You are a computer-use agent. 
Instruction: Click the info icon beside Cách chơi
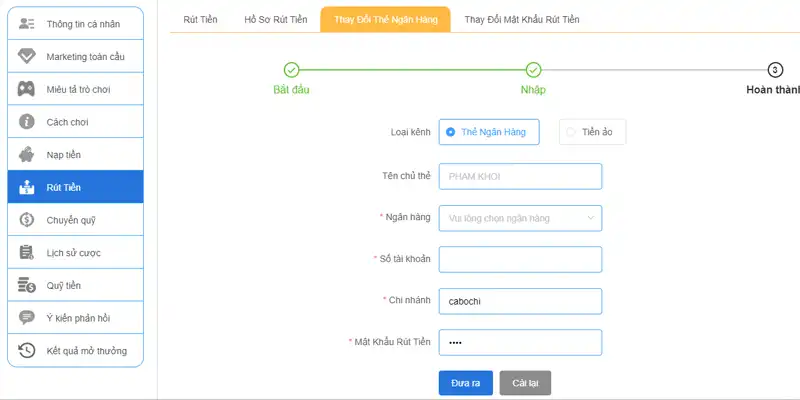coord(27,121)
